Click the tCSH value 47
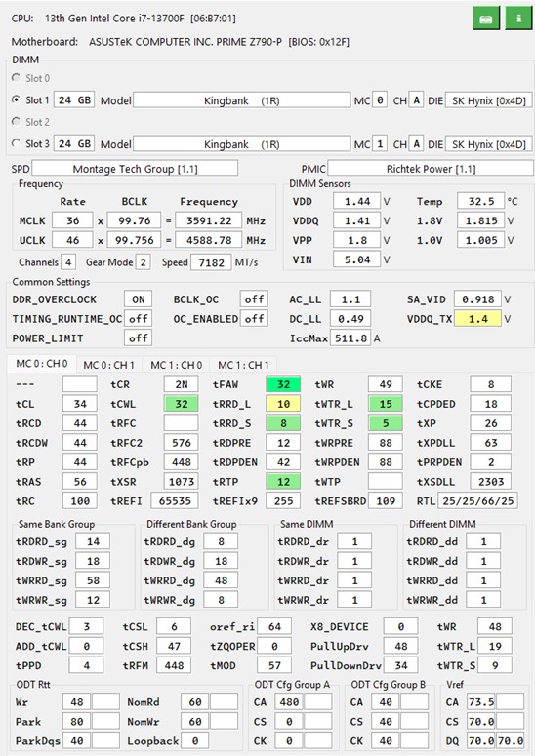This screenshot has height=756, width=535. tap(174, 646)
